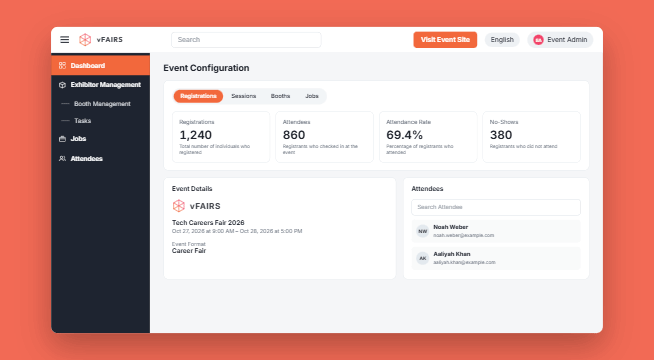
Task: Focus the Search Attendee field
Action: (x=496, y=207)
